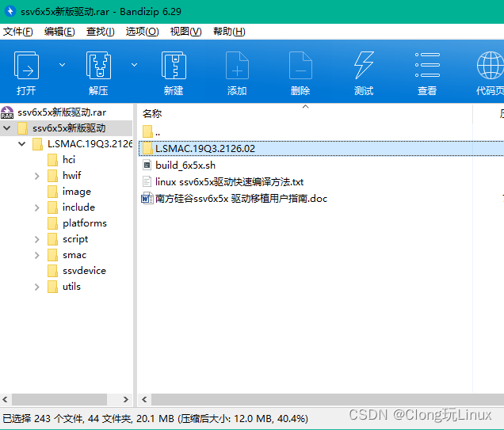This screenshot has width=504, height=430.
Task: Open the dropdown arrow beside 打开
Action: click(x=62, y=65)
